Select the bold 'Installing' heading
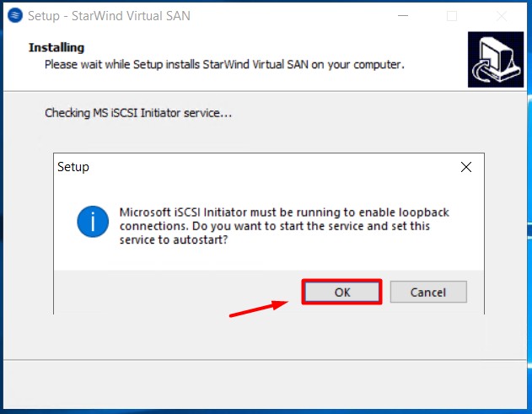Screen dimensions: 532x414 coord(56,48)
